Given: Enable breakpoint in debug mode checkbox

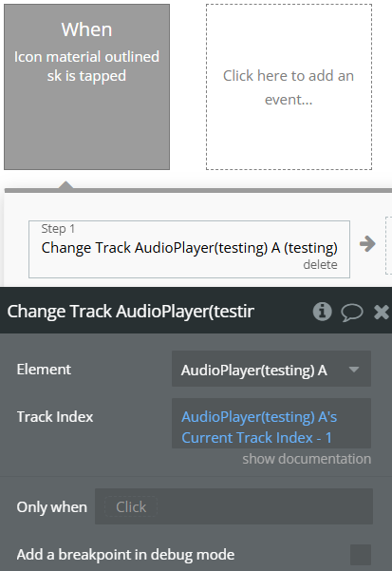Looking at the screenshot, I should pos(361,555).
